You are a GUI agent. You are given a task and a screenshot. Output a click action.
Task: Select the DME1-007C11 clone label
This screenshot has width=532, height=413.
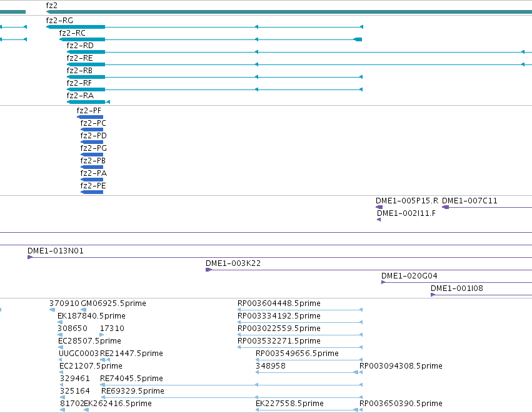469,201
